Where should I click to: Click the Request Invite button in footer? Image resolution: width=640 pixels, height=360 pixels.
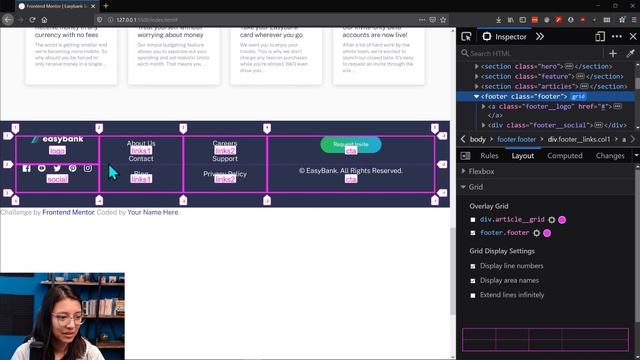351,144
